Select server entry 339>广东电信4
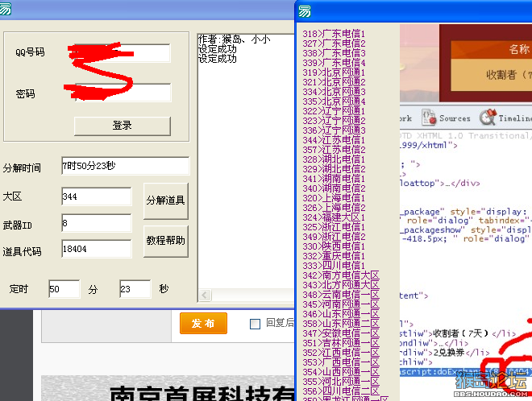 [334, 63]
